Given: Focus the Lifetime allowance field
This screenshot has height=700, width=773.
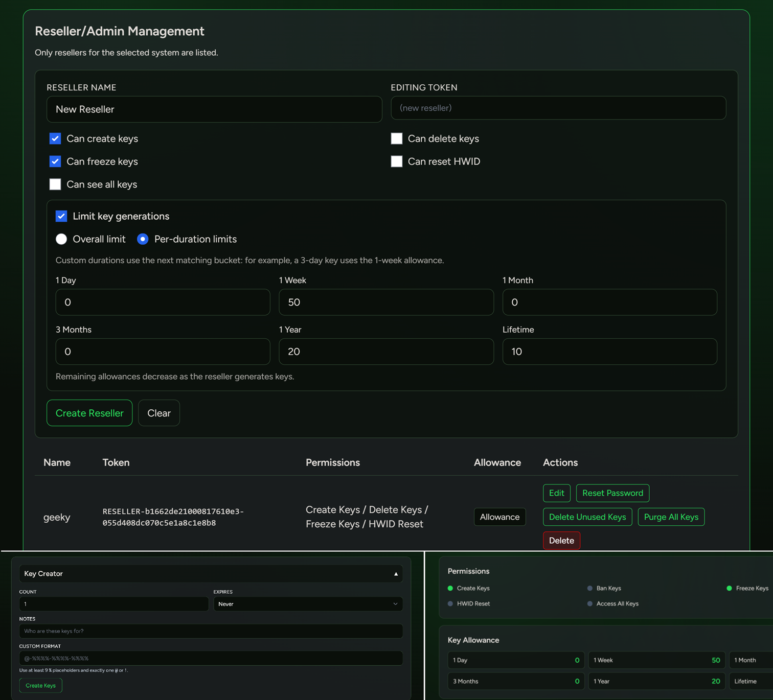Looking at the screenshot, I should pyautogui.click(x=609, y=352).
